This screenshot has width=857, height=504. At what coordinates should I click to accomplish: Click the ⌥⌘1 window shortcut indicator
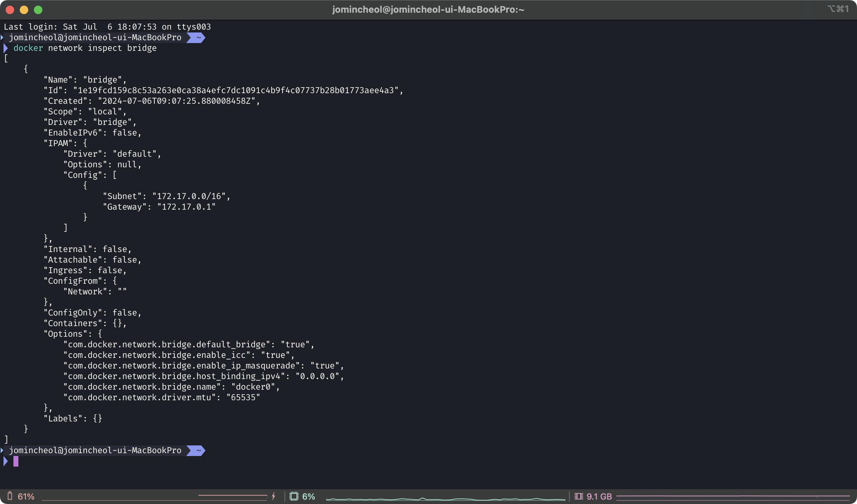838,9
